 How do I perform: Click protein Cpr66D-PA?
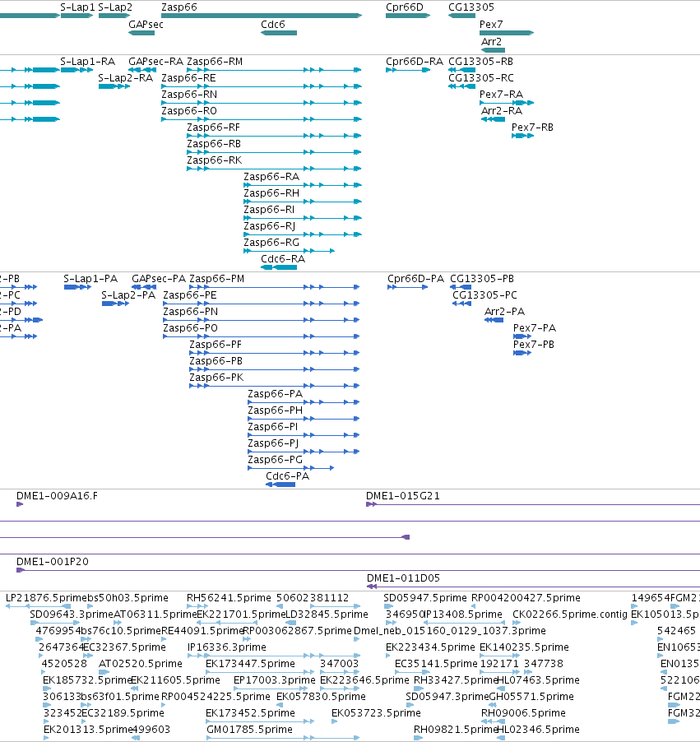tap(416, 279)
